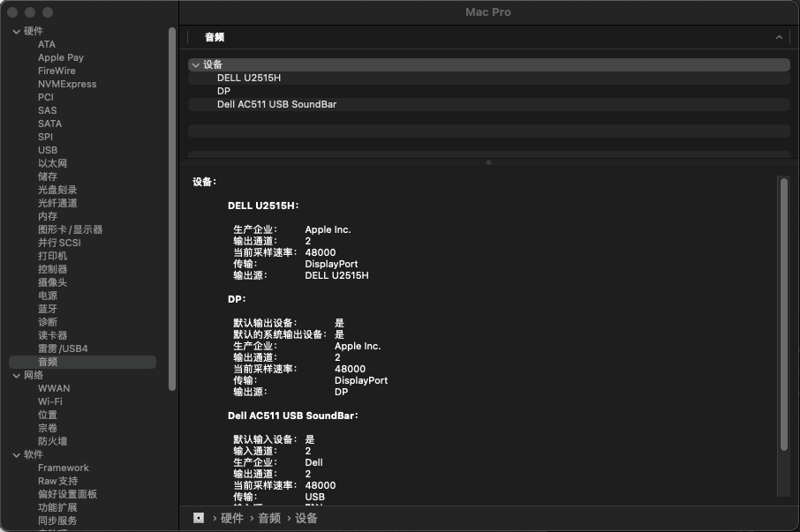Choose 功能扩展 in the sidebar

57,508
